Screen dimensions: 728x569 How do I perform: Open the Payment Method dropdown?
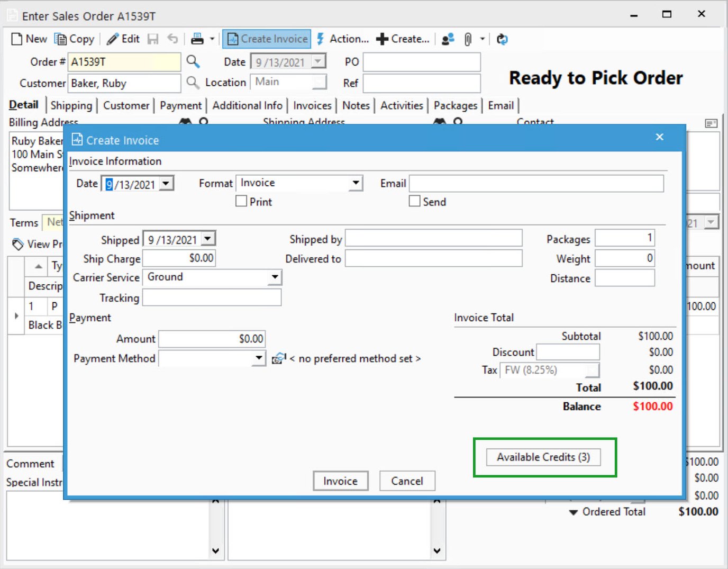click(259, 358)
